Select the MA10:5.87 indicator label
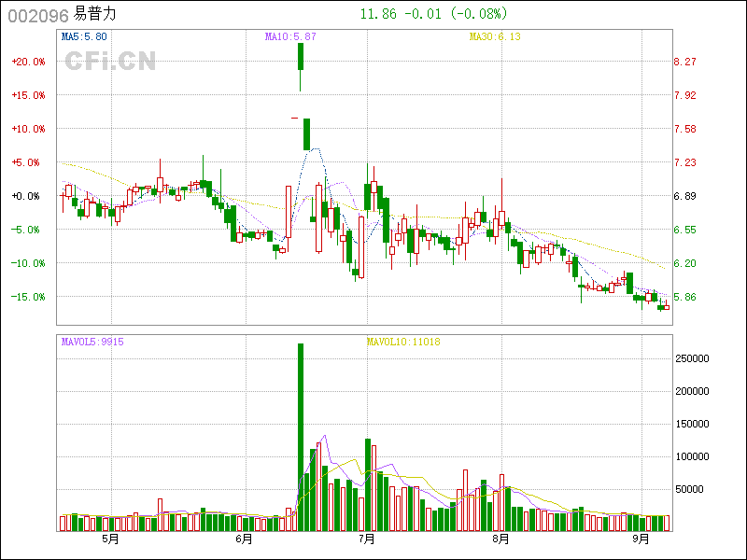This screenshot has width=747, height=560. click(x=290, y=36)
